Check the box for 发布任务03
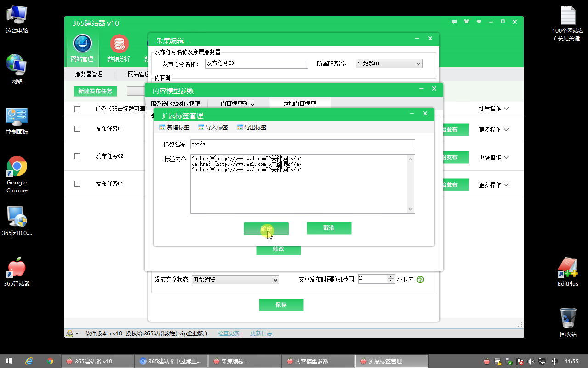 click(77, 129)
